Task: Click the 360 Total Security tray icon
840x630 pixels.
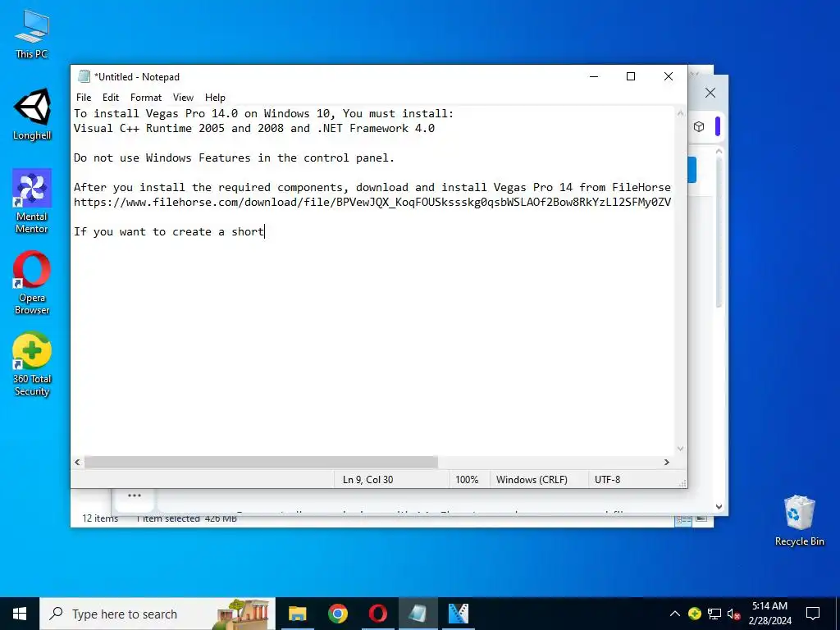Action: coord(695,614)
